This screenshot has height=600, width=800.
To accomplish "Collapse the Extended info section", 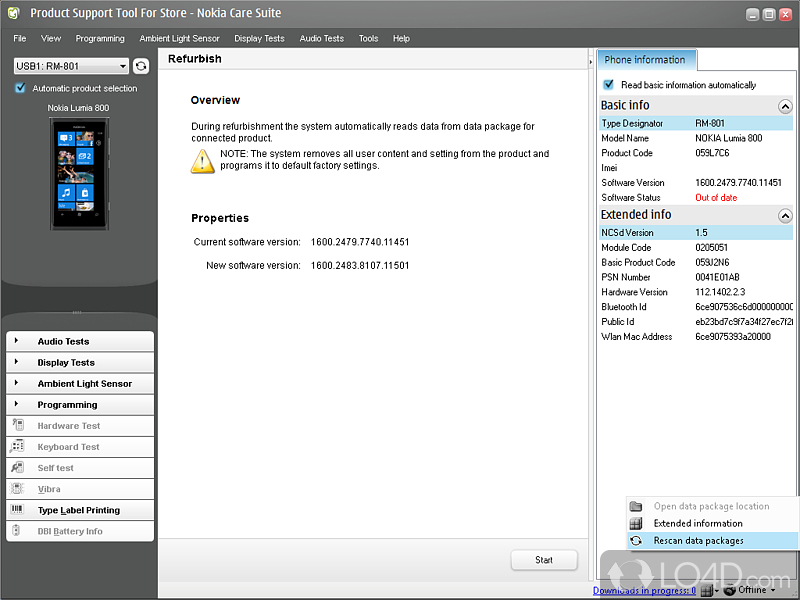I will click(x=785, y=216).
